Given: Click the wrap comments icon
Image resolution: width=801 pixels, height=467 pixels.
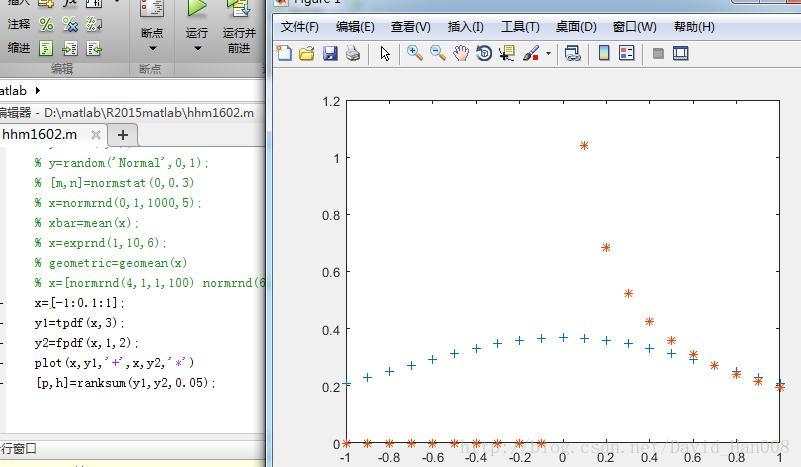Looking at the screenshot, I should (x=94, y=24).
